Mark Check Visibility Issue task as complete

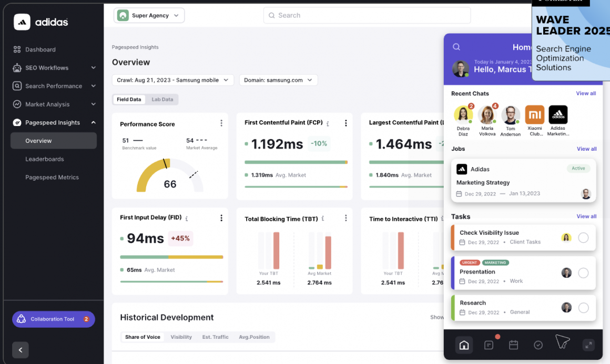tap(583, 237)
